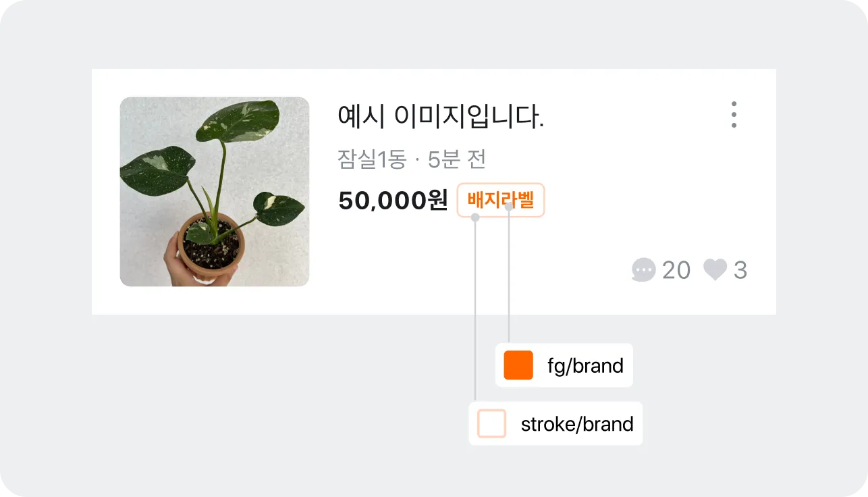868x497 pixels.
Task: Click the orange fg/brand color swatch
Action: (x=518, y=365)
